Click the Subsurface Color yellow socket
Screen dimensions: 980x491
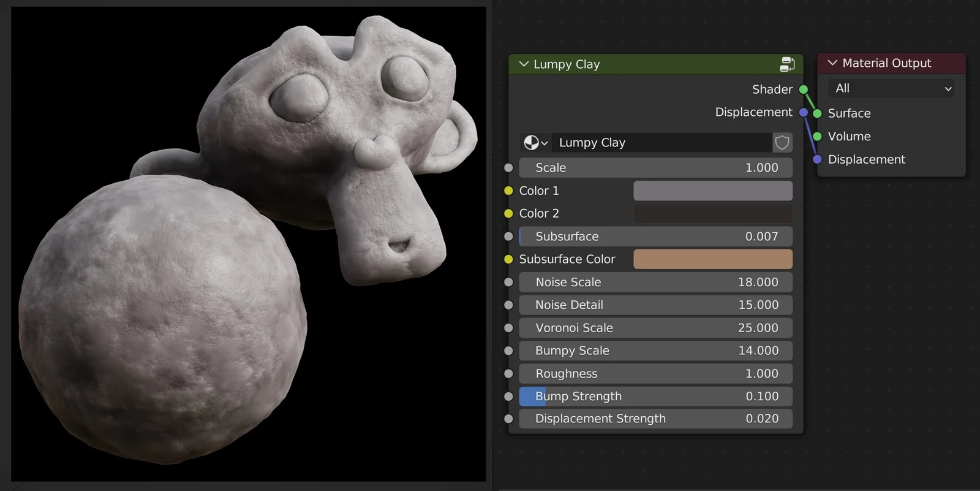508,259
